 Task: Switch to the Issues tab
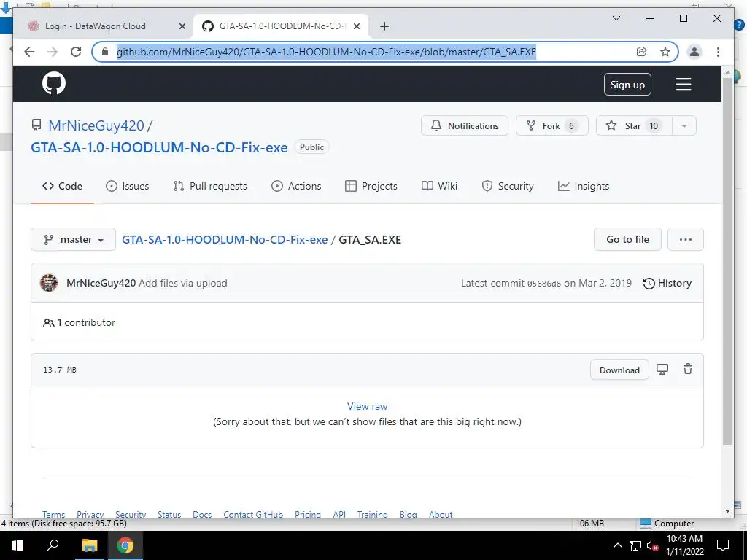click(127, 186)
